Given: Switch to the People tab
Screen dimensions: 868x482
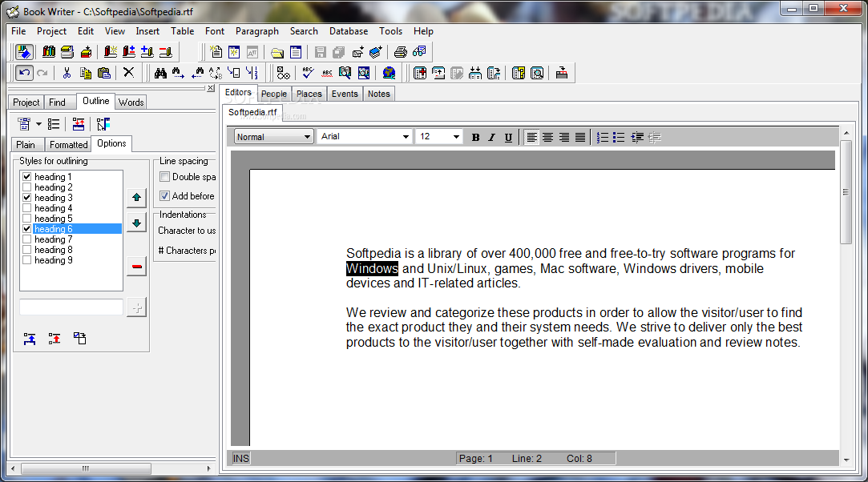Looking at the screenshot, I should click(274, 94).
